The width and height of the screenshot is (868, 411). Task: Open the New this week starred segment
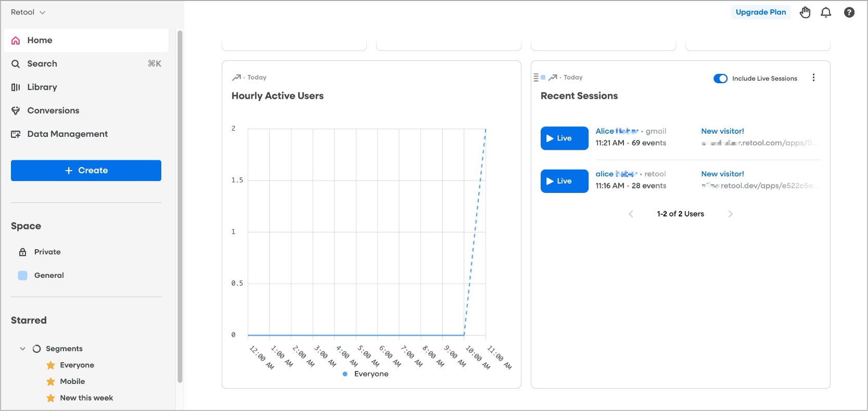86,398
